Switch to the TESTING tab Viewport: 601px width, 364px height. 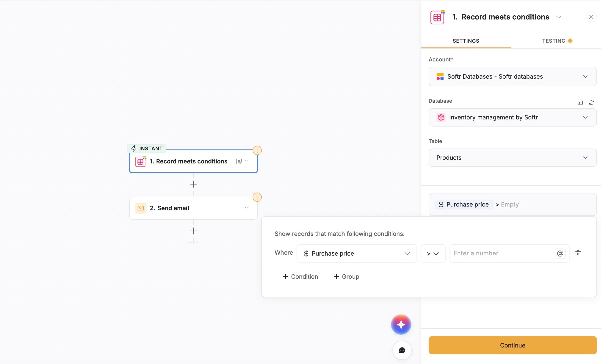point(554,41)
